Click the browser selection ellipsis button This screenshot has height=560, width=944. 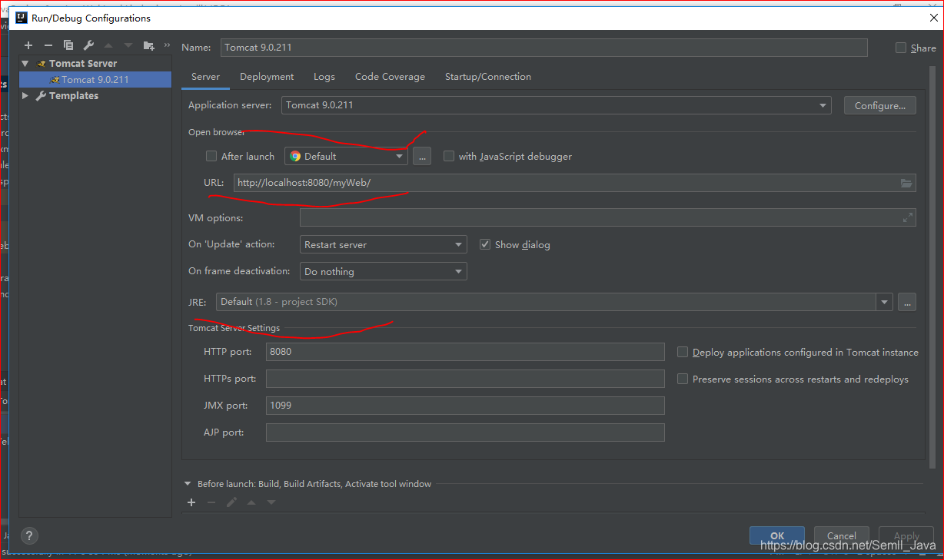(x=422, y=156)
